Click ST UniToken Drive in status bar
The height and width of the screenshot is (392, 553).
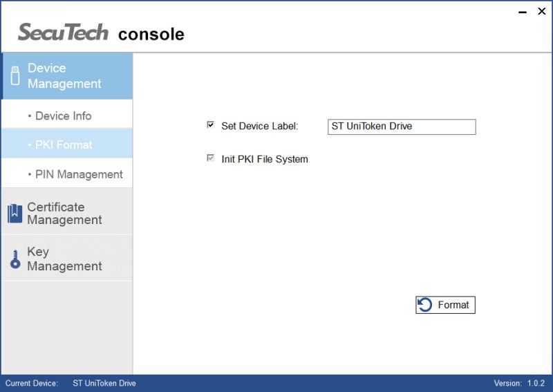click(104, 383)
